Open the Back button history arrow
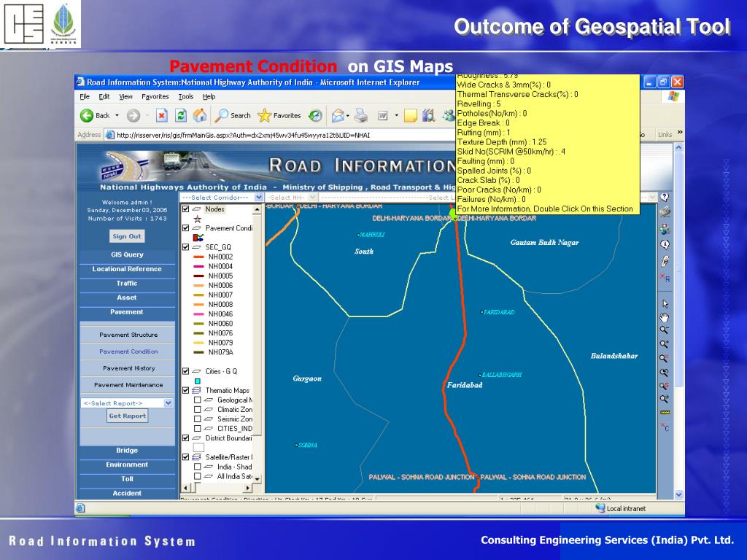This screenshot has height=560, width=747. pyautogui.click(x=117, y=115)
